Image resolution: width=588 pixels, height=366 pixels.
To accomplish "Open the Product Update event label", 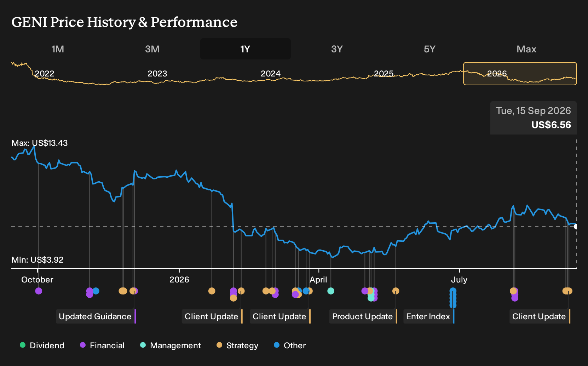I will pyautogui.click(x=363, y=316).
